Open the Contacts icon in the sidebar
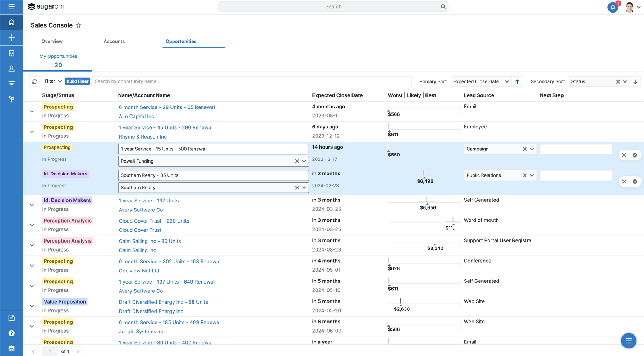 (11, 68)
